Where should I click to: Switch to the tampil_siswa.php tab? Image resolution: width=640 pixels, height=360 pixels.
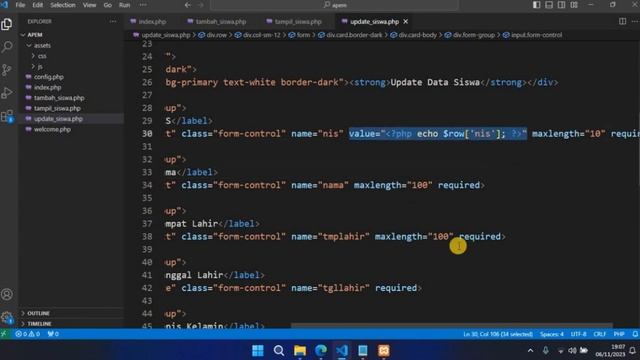[298, 21]
